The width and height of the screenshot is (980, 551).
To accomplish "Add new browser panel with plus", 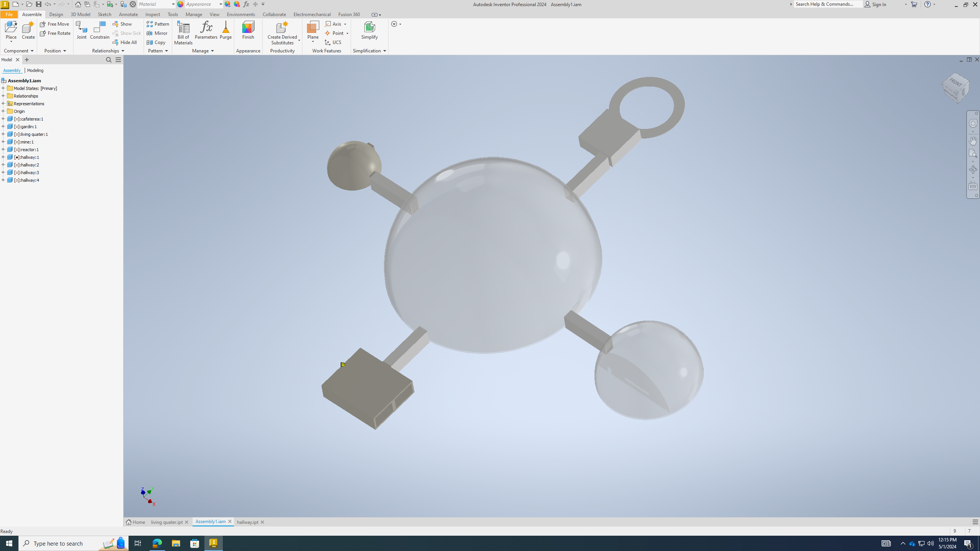I will [x=26, y=60].
